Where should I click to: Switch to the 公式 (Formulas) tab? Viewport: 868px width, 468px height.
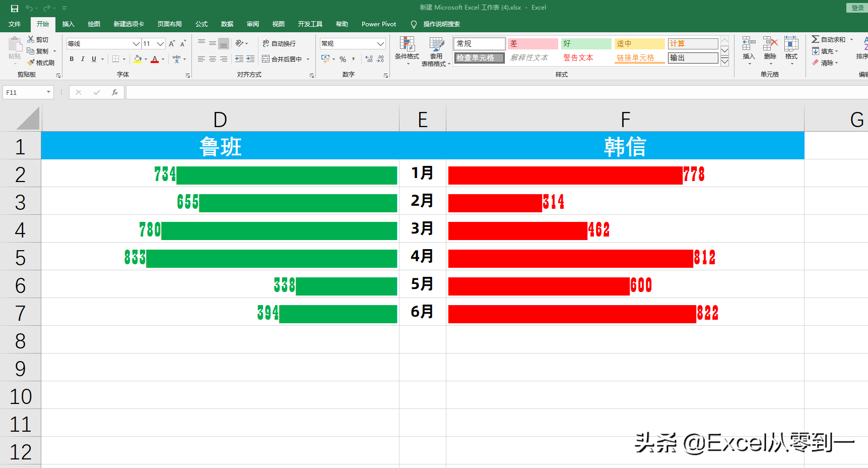(x=202, y=24)
